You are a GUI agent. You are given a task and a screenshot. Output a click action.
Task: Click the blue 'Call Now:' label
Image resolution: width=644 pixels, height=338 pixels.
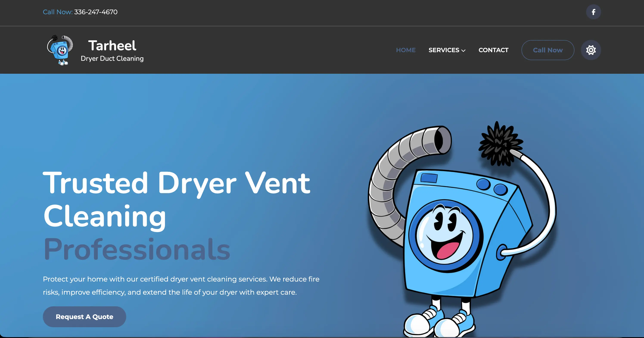(x=58, y=12)
